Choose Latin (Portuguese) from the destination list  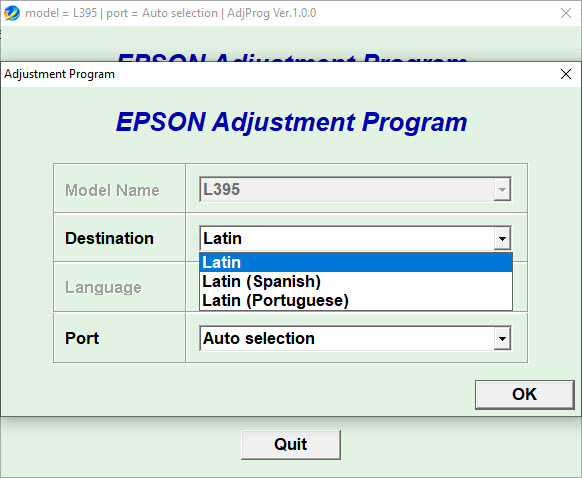pyautogui.click(x=356, y=300)
